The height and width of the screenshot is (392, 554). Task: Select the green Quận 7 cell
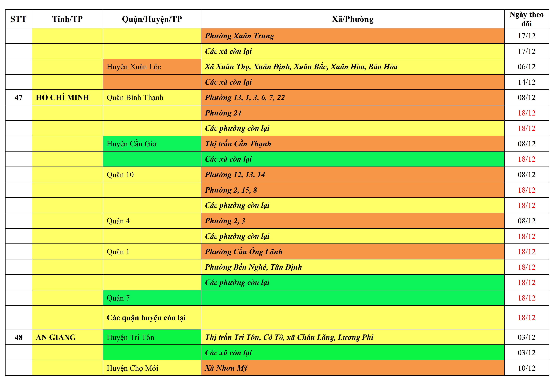(118, 298)
